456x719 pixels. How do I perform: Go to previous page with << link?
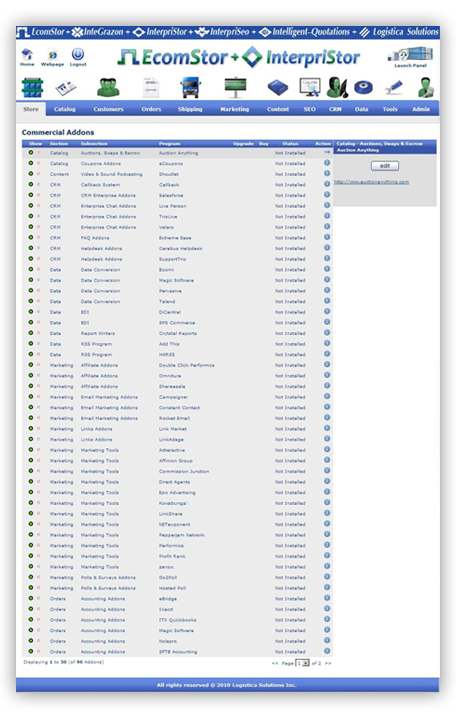pyautogui.click(x=275, y=663)
